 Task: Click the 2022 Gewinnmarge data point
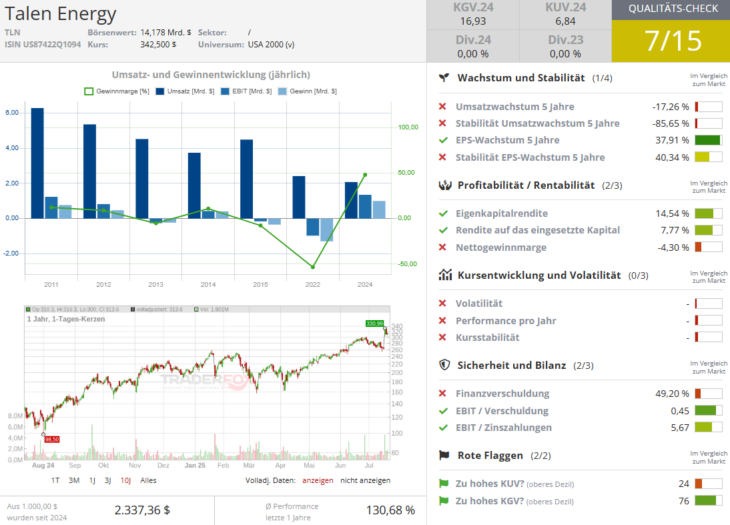tap(312, 267)
